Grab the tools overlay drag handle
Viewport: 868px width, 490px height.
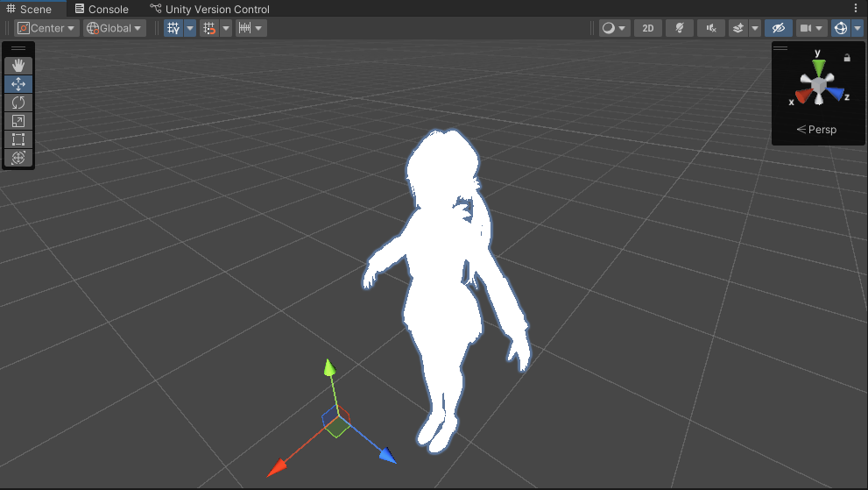tap(18, 48)
